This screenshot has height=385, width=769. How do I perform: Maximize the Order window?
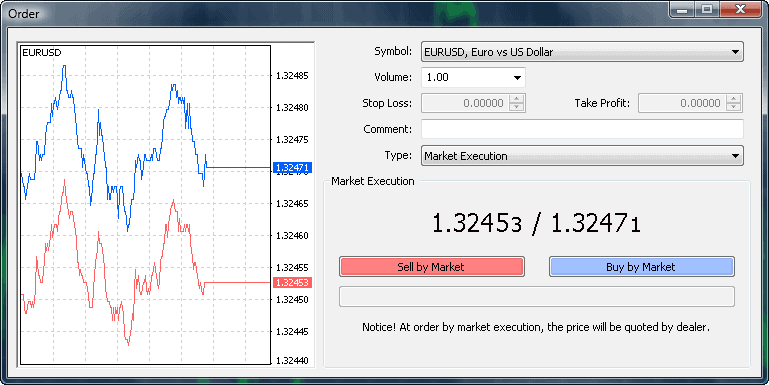click(707, 9)
